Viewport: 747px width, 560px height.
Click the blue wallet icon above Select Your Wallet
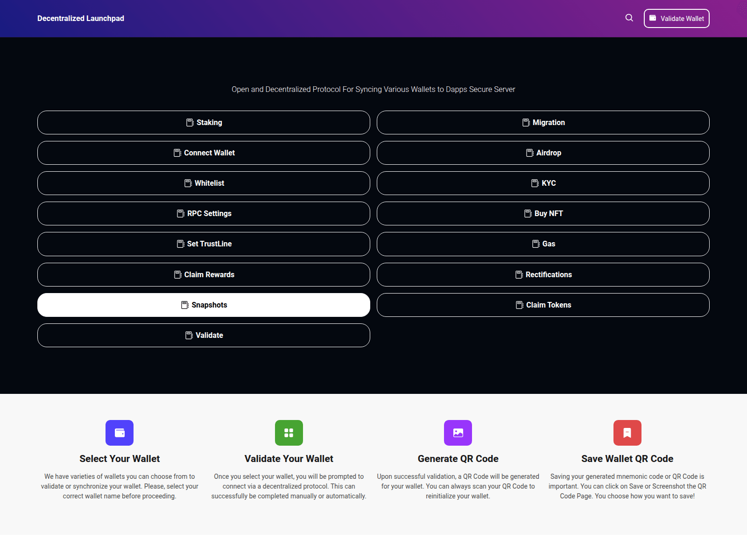(x=120, y=433)
